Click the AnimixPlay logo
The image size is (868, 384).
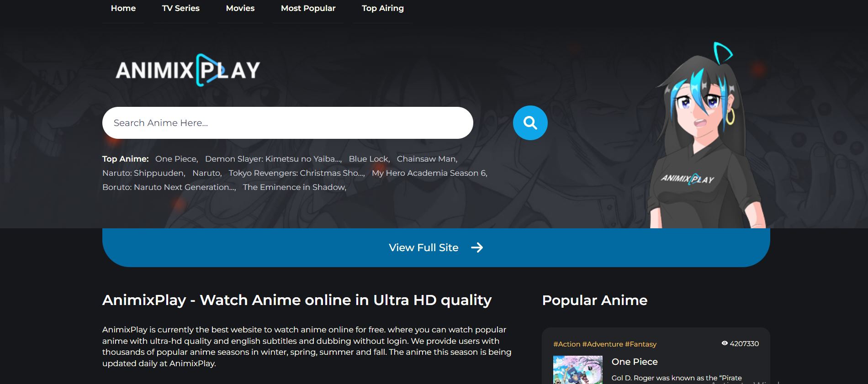[x=188, y=70]
